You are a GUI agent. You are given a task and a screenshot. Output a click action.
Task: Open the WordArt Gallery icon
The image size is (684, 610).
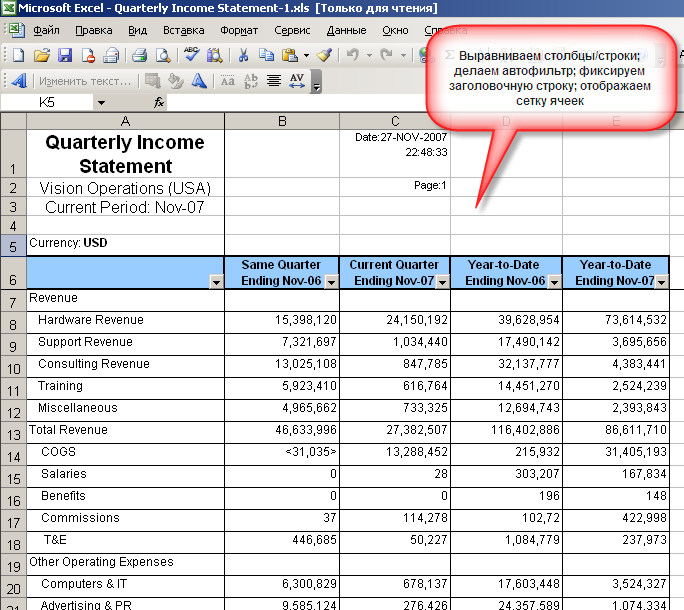[153, 81]
